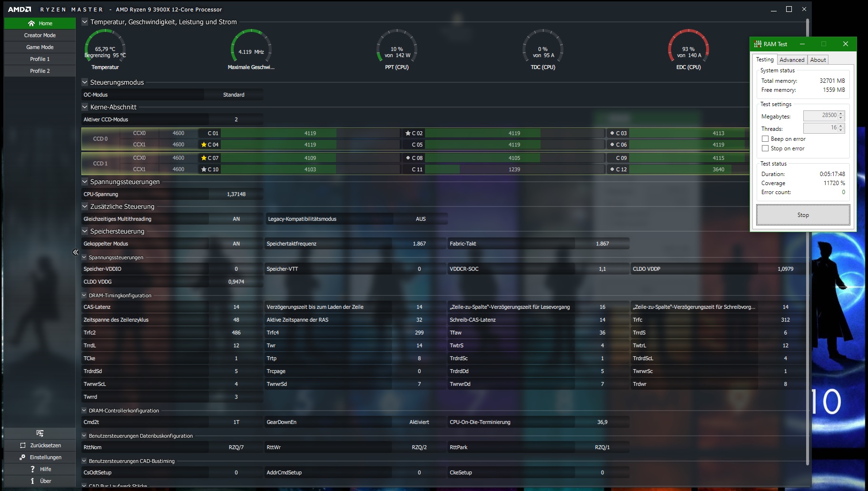868x491 pixels.
Task: Click the Hilfe question mark icon
Action: (x=32, y=469)
